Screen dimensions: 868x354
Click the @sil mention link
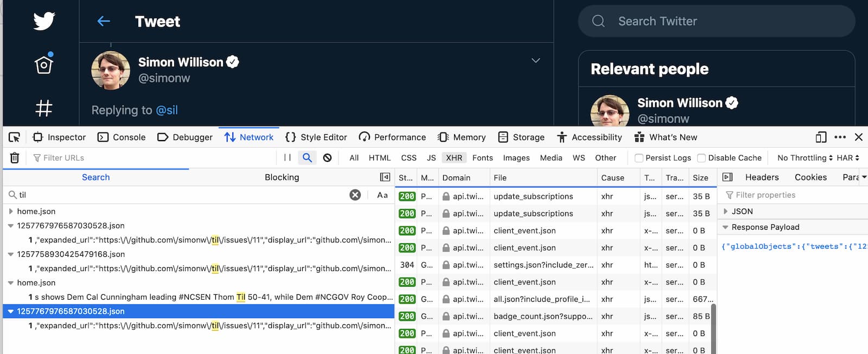click(x=167, y=110)
